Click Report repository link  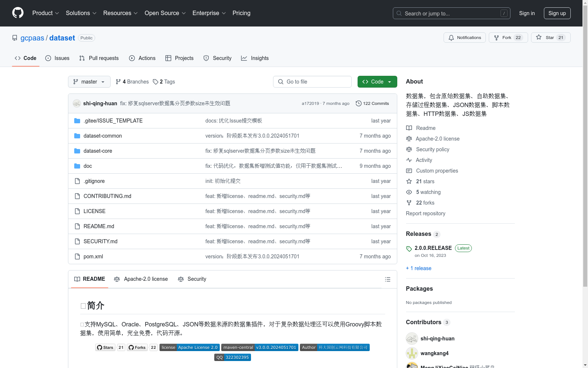click(x=426, y=213)
